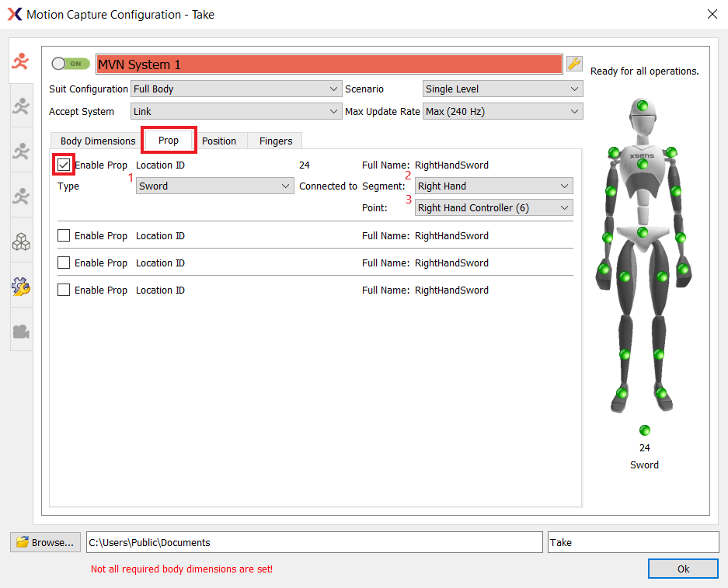Image resolution: width=728 pixels, height=588 pixels.
Task: Click the body dimensions not set warning
Action: click(182, 569)
